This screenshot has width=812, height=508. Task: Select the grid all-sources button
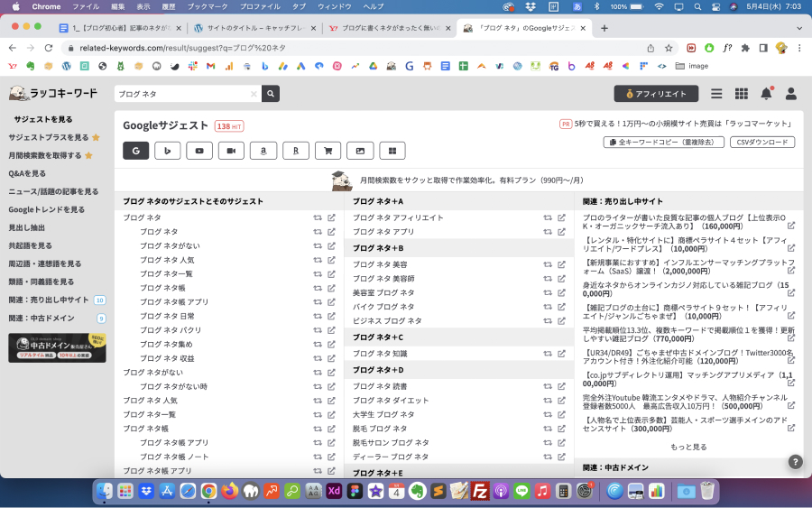tap(392, 151)
